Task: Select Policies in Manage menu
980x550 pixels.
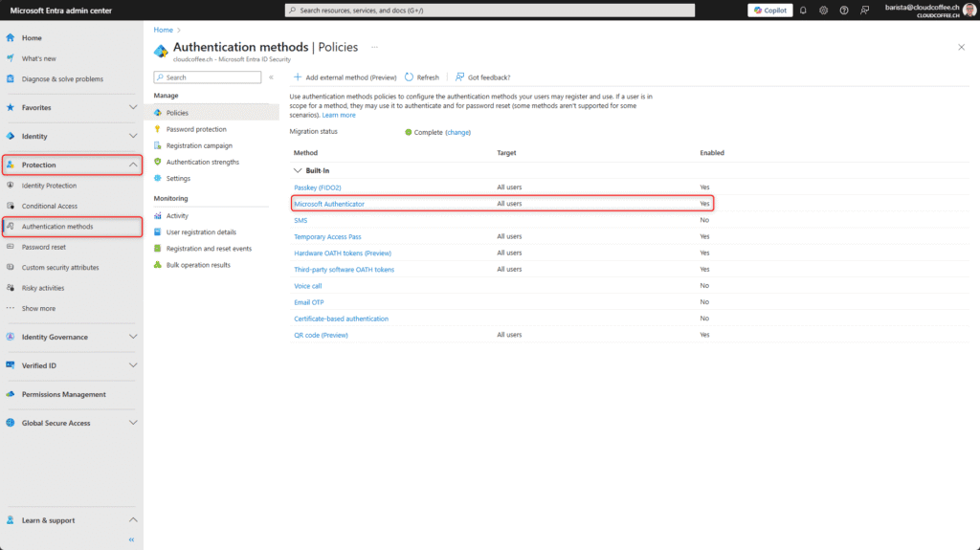Action: tap(177, 113)
